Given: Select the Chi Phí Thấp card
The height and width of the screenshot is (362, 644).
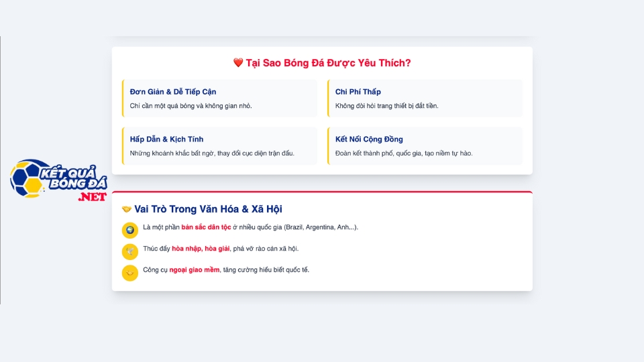Looking at the screenshot, I should 425,99.
